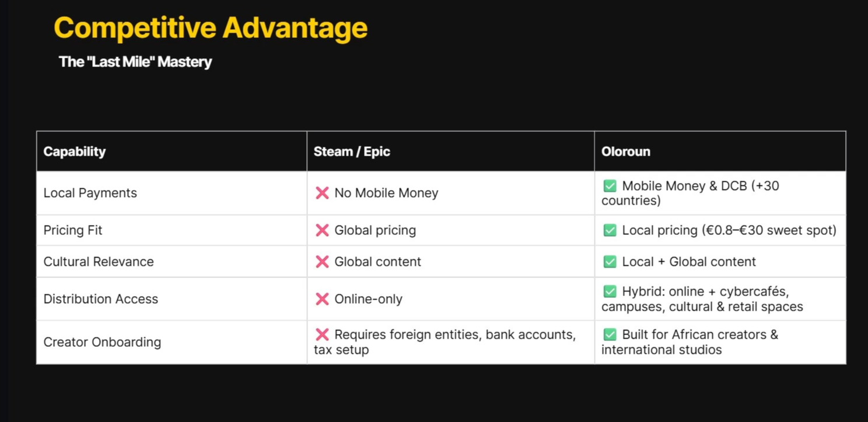The height and width of the screenshot is (422, 868).
Task: Click the red X beside No Mobile Money
Action: pos(322,193)
